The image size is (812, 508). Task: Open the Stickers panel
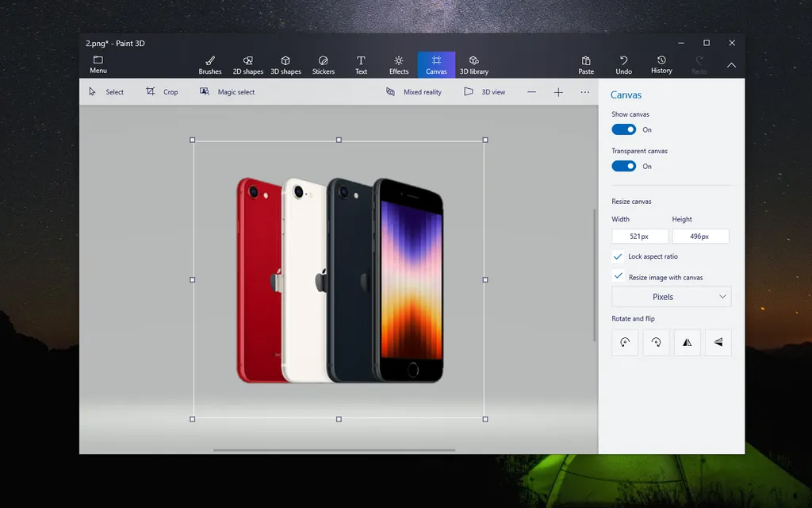click(x=324, y=65)
